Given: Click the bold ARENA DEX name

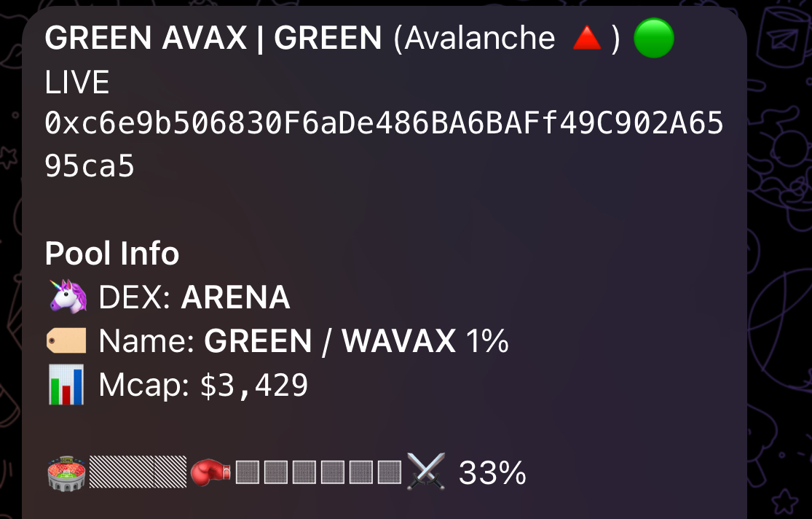Looking at the screenshot, I should coord(235,297).
